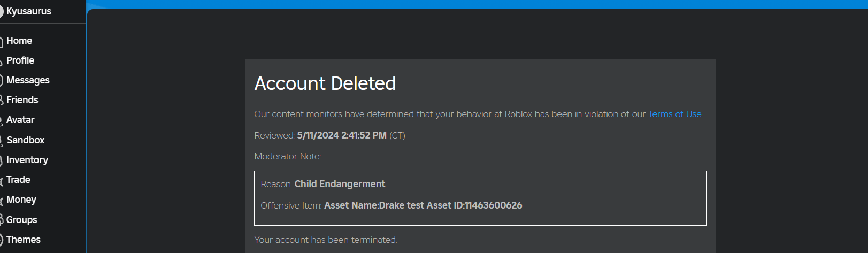Click the Child Endangerment reason text
868x253 pixels.
coord(340,184)
